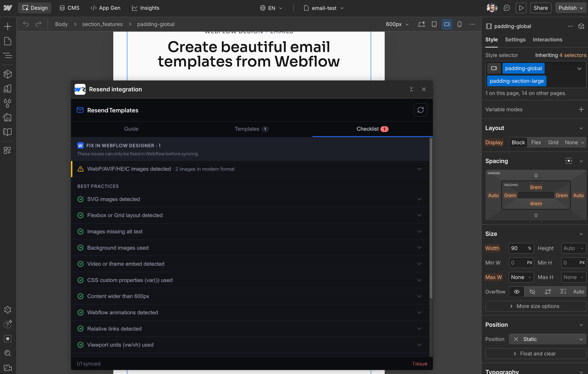The image size is (588, 374).
Task: Switch to the Guide tab
Action: click(x=131, y=129)
